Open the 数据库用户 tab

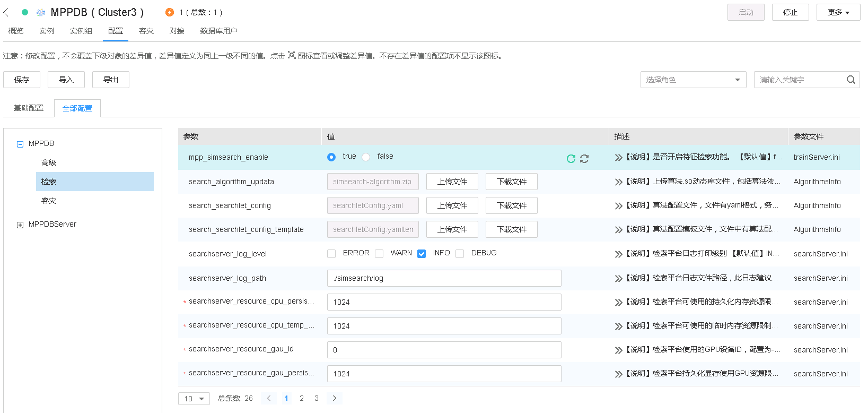pos(218,31)
